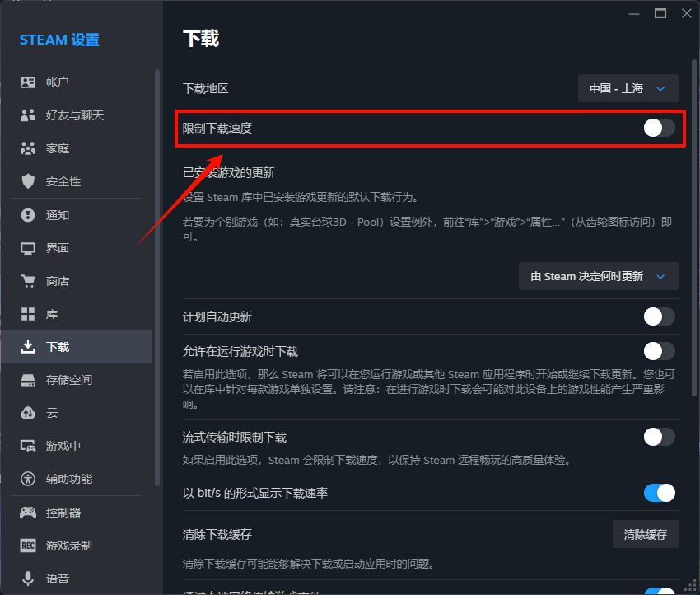
Task: Click the 控制器 gamepad icon
Action: [x=28, y=513]
